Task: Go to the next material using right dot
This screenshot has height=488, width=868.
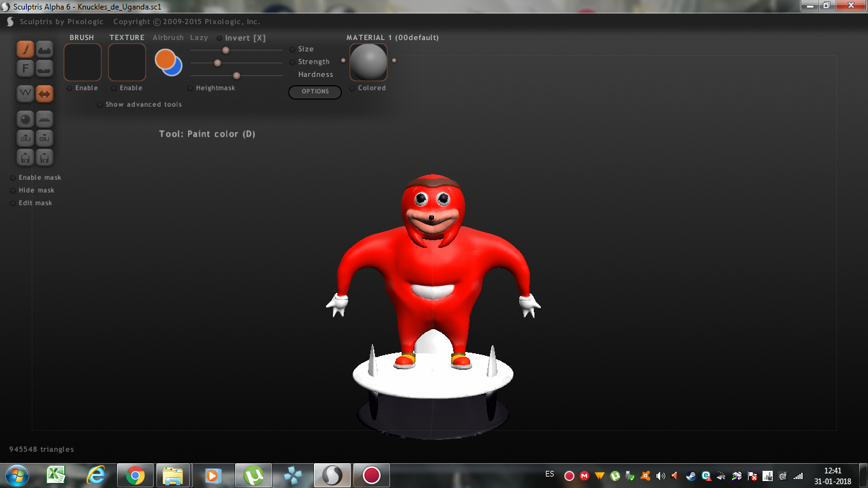Action: (x=394, y=60)
